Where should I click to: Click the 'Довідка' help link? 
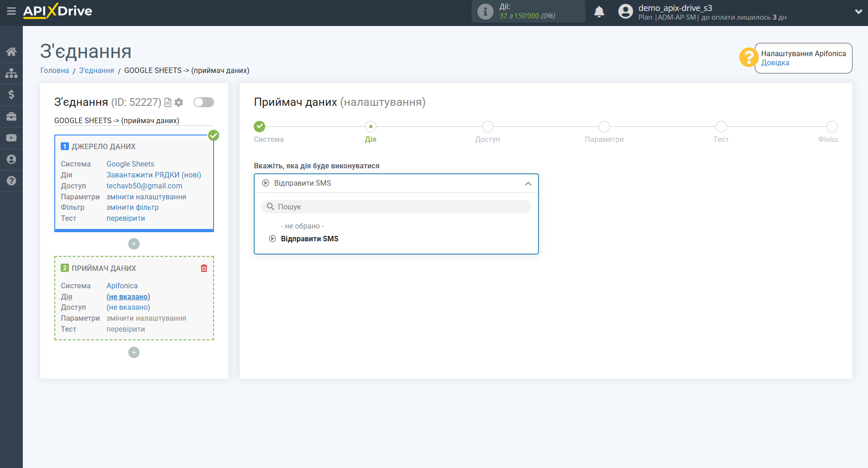[x=775, y=63]
